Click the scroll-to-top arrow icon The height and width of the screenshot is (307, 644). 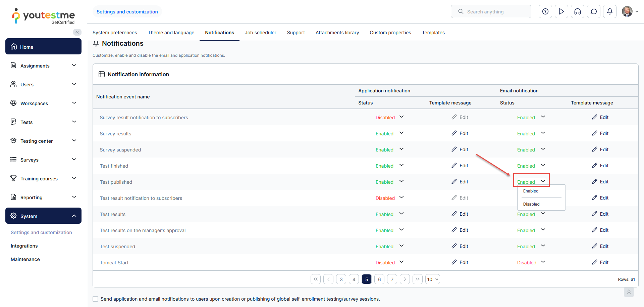click(x=629, y=292)
